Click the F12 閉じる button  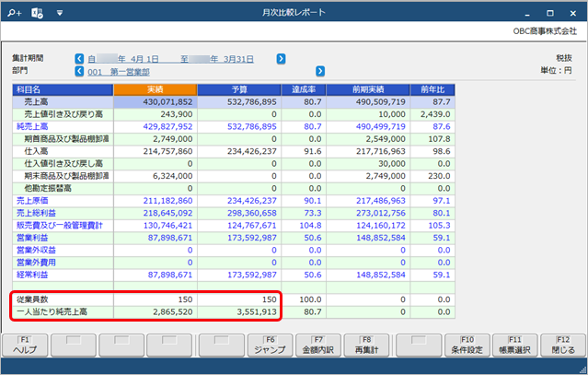coord(563,345)
